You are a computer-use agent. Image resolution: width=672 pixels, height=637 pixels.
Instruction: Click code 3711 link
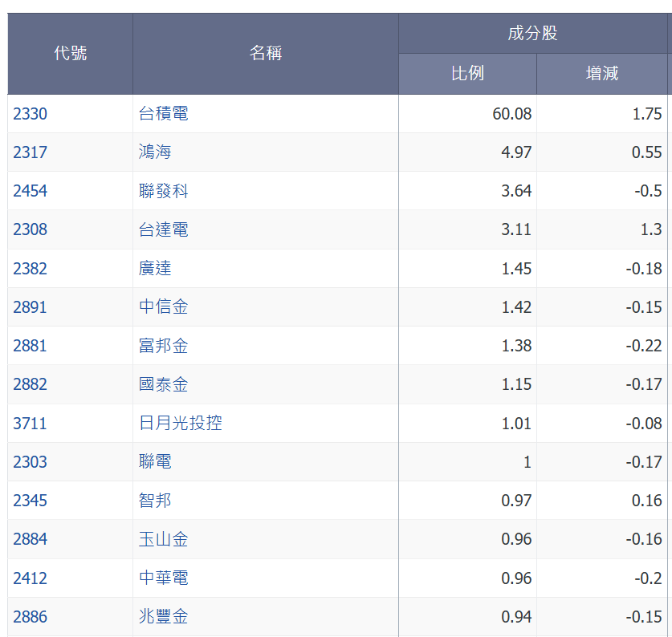click(x=30, y=423)
